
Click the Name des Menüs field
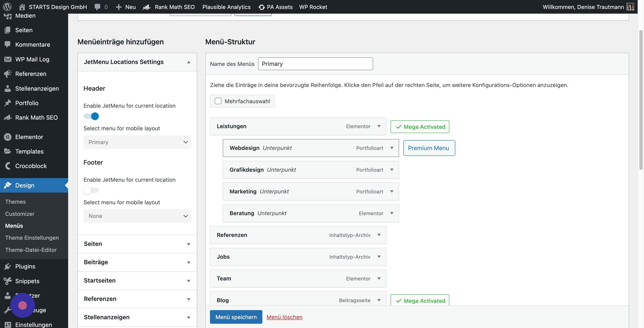pyautogui.click(x=315, y=64)
